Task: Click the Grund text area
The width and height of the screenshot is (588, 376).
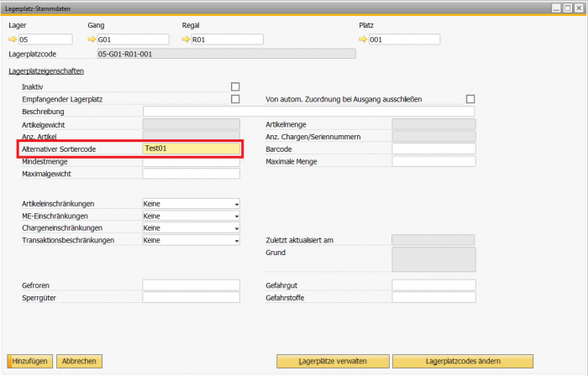Action: click(434, 259)
